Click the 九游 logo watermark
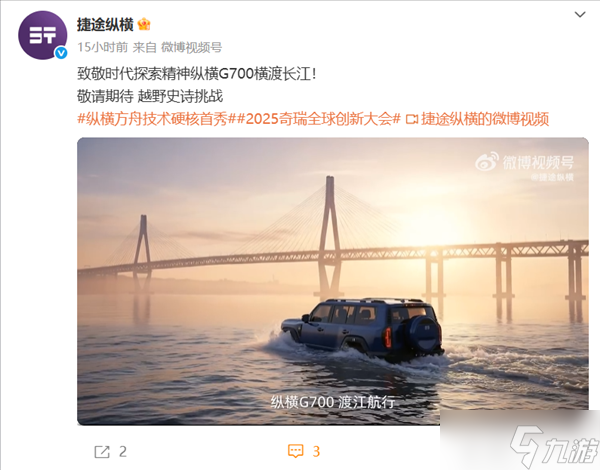600x470 pixels. (x=554, y=446)
